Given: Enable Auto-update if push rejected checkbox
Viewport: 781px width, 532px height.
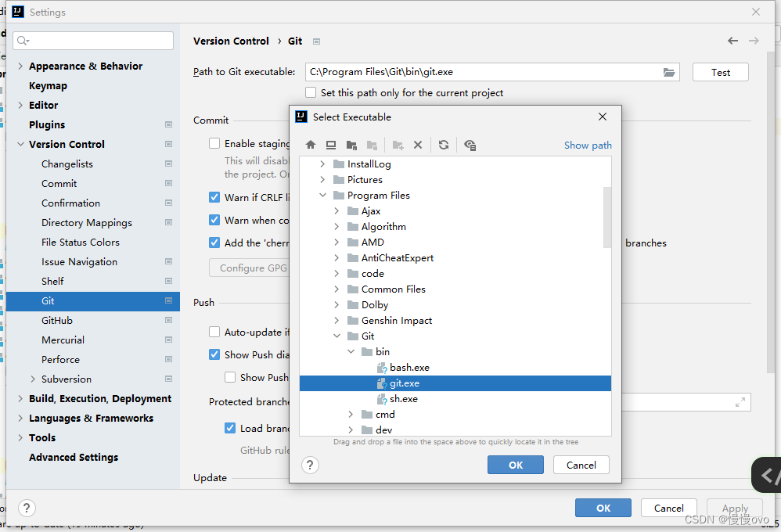Looking at the screenshot, I should point(214,332).
